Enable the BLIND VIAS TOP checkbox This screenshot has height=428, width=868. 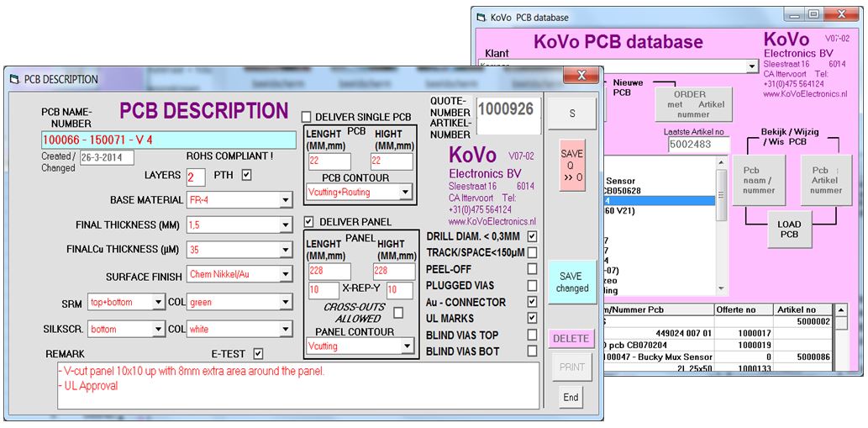[532, 335]
